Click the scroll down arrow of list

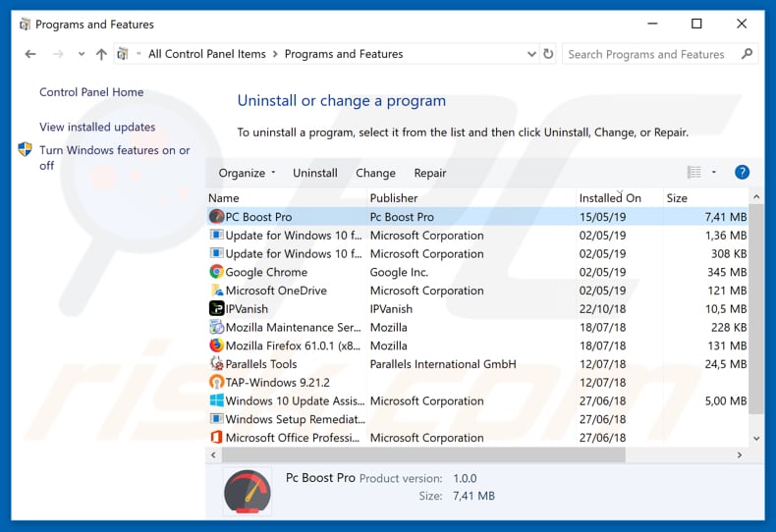755,438
